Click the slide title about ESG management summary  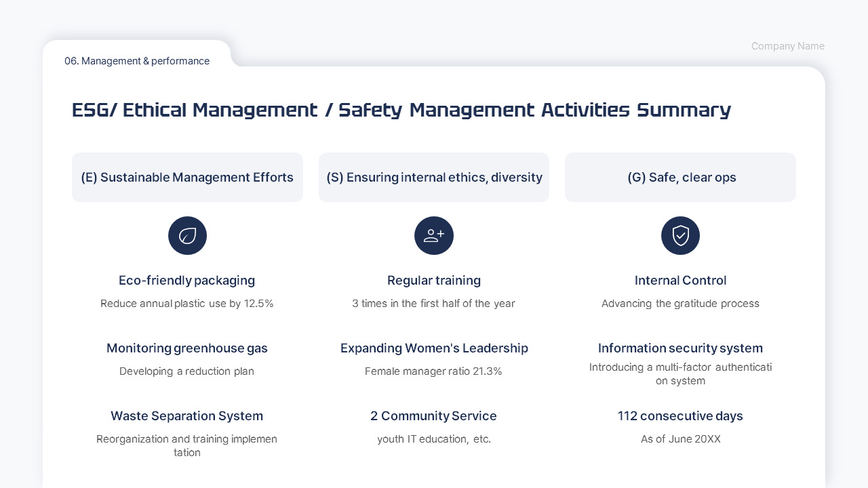(401, 110)
